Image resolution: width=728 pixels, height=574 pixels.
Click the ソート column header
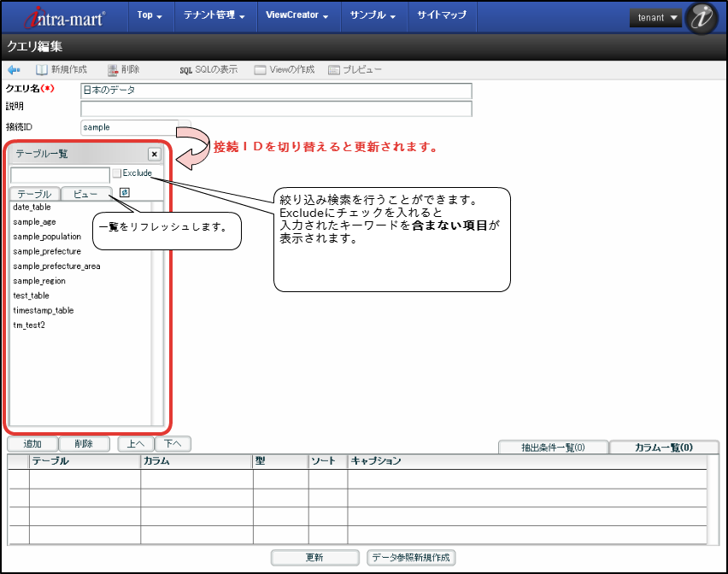(328, 461)
